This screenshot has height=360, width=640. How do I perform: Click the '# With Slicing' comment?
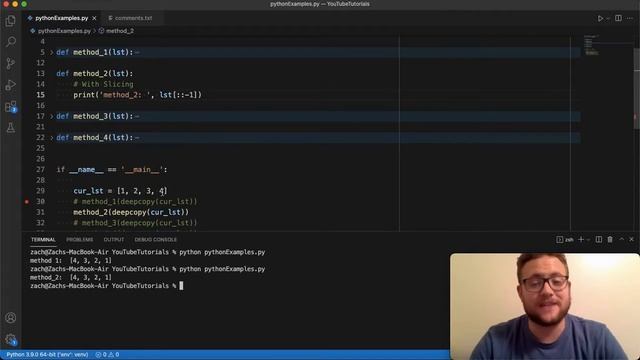pyautogui.click(x=103, y=84)
